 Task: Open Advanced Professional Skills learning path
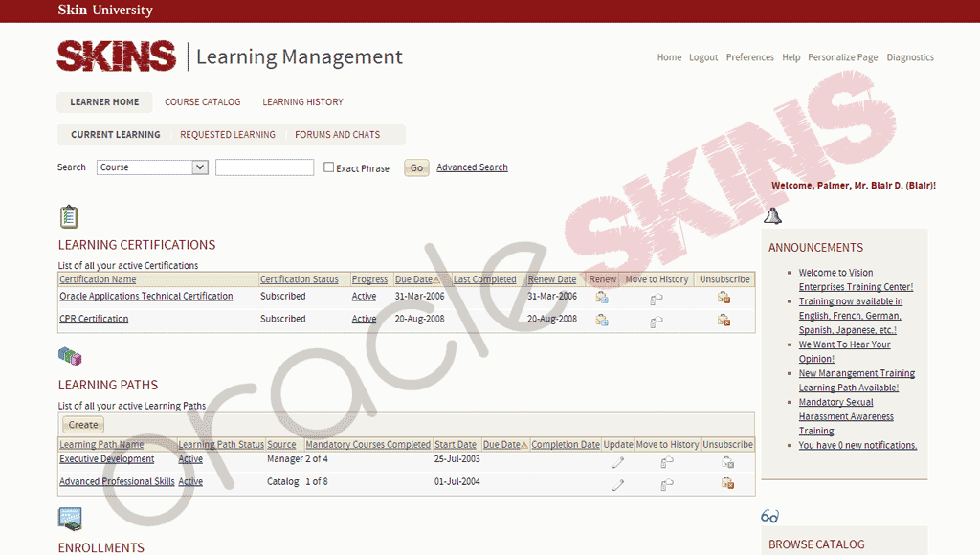click(x=117, y=481)
